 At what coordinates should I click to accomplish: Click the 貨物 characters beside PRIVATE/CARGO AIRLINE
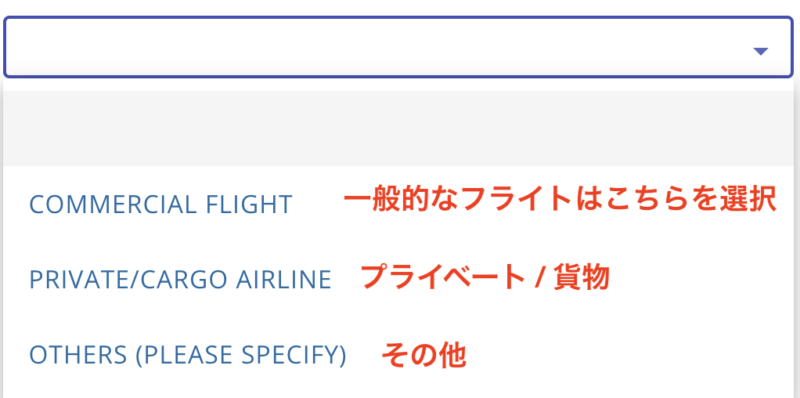click(x=582, y=278)
